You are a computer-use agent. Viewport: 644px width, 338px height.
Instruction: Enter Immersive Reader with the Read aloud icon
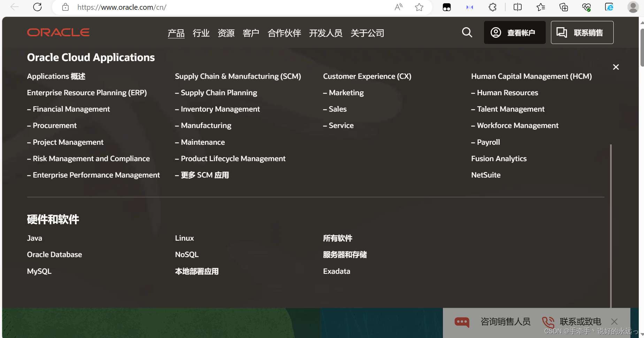(x=398, y=7)
